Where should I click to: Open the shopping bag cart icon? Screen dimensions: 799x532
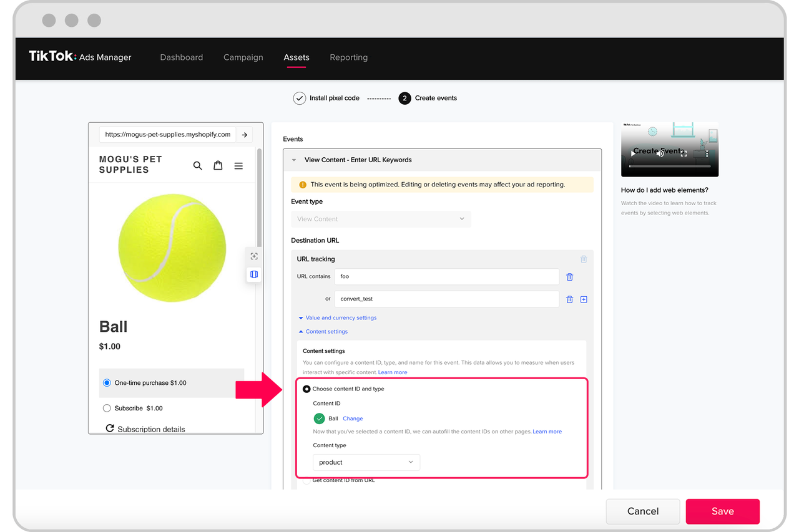click(x=218, y=166)
